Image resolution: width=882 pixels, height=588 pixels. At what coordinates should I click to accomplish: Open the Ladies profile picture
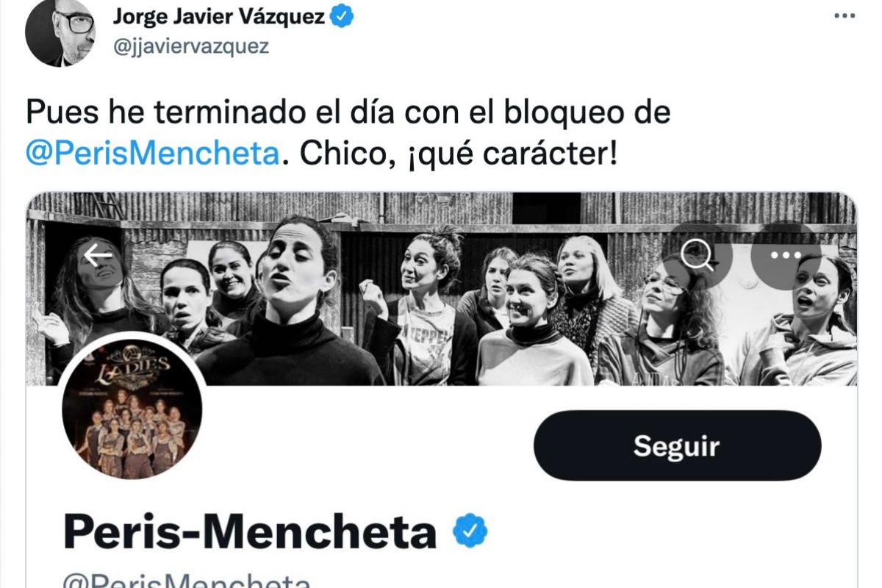point(132,416)
